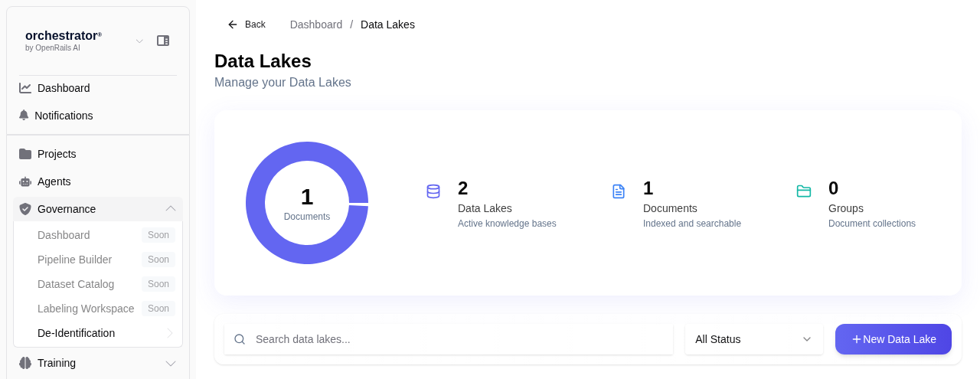Click the Governance shield icon
Image resolution: width=980 pixels, height=379 pixels.
(x=25, y=209)
